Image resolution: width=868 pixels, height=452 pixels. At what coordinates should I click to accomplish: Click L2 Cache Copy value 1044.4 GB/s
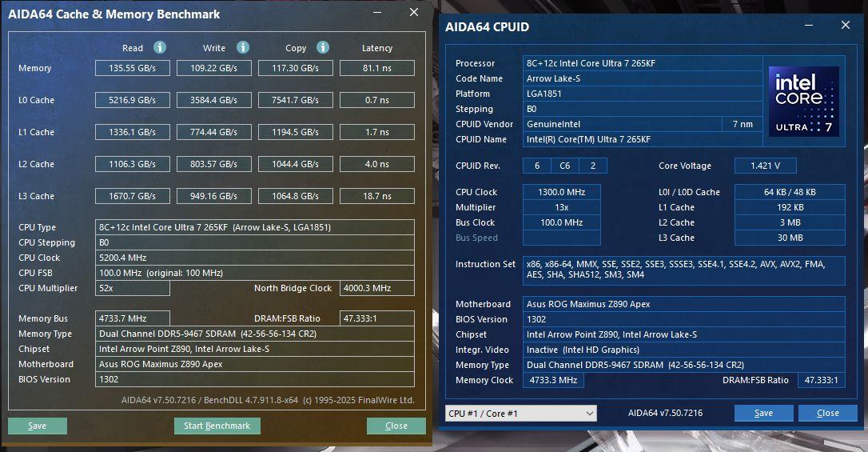[x=296, y=165]
